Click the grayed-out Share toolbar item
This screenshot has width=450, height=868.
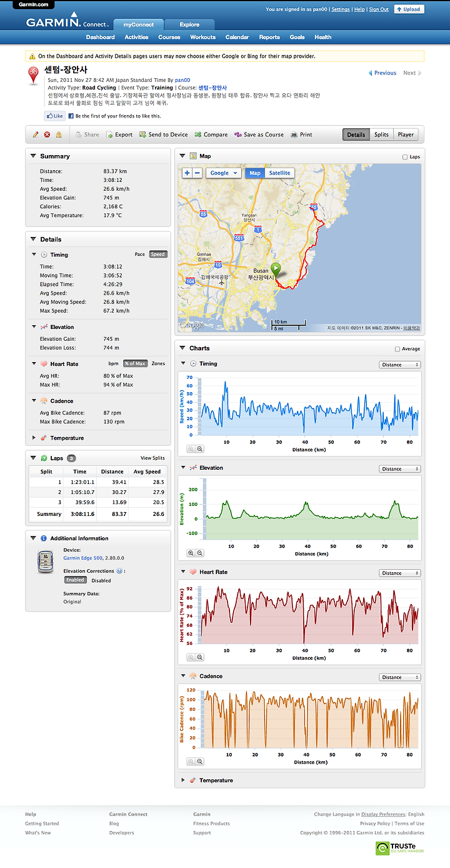(x=87, y=134)
